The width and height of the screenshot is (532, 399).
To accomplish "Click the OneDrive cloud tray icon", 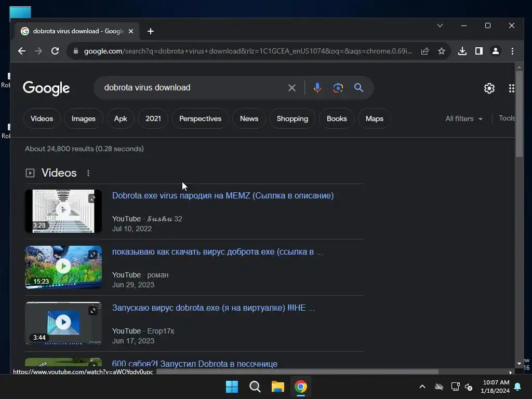I will [x=439, y=387].
